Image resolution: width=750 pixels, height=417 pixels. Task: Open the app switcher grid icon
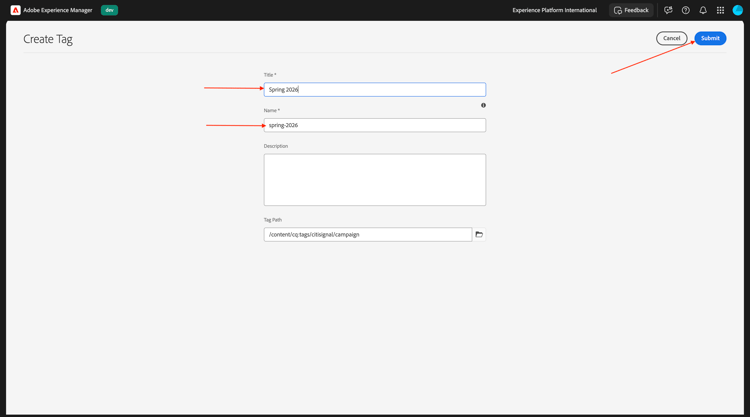[720, 10]
